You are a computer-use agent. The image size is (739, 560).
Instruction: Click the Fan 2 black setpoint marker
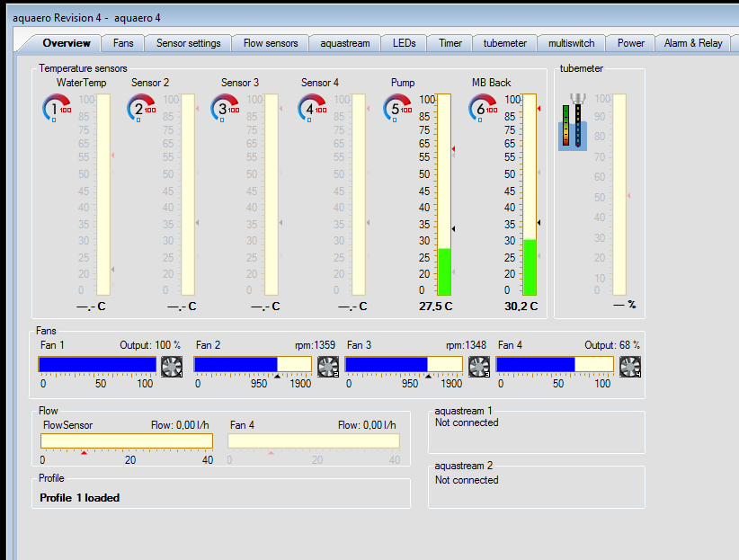click(277, 376)
